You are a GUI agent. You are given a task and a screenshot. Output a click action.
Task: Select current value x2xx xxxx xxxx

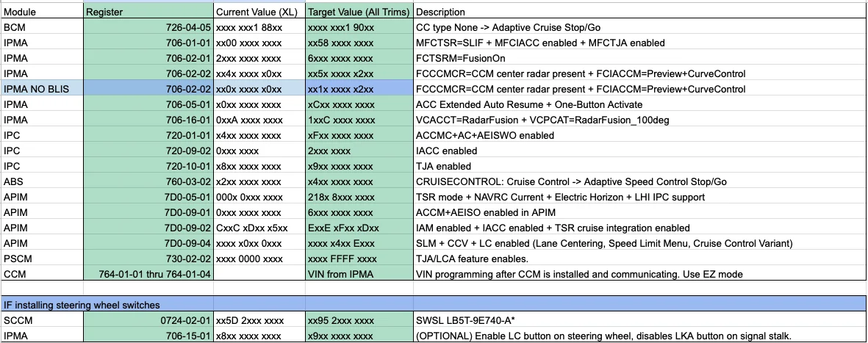[259, 182]
